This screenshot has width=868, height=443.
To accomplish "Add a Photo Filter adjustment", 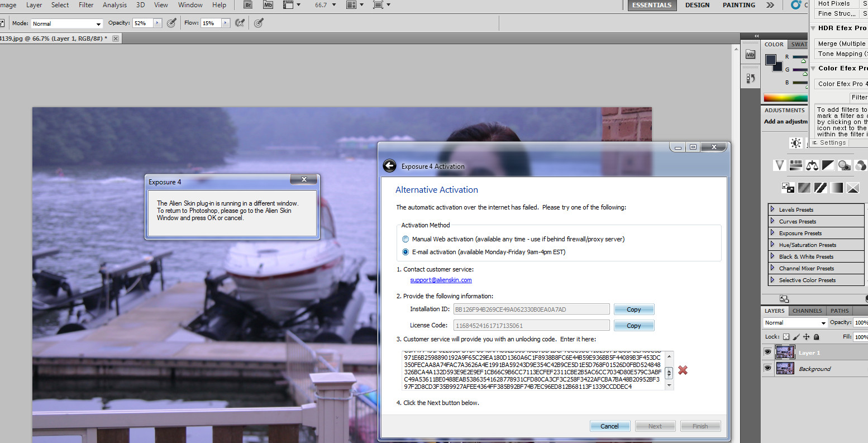I will coord(845,165).
